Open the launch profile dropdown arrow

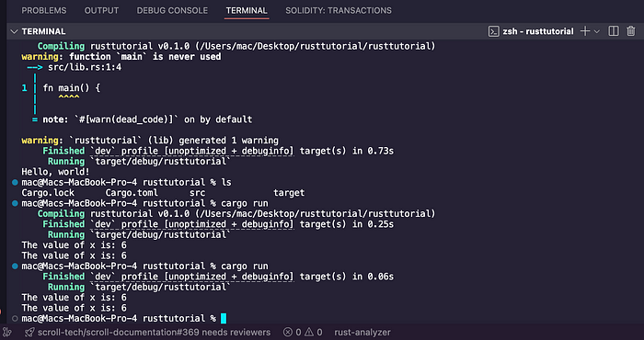(597, 31)
